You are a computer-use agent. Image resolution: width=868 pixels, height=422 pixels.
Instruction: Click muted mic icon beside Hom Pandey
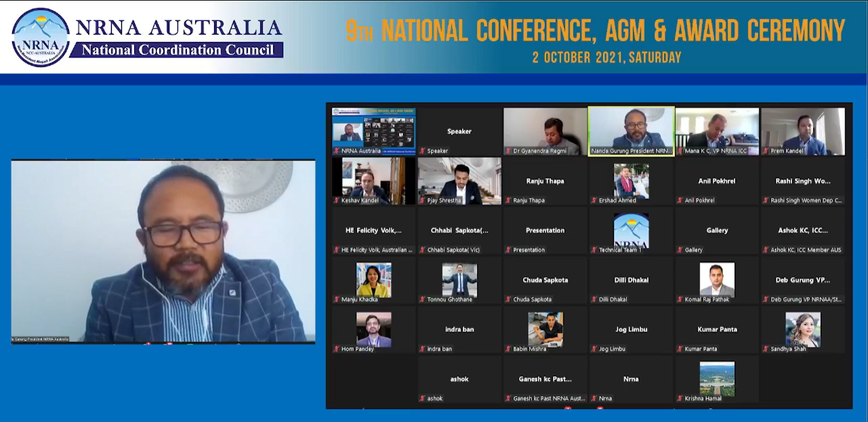[x=337, y=349]
